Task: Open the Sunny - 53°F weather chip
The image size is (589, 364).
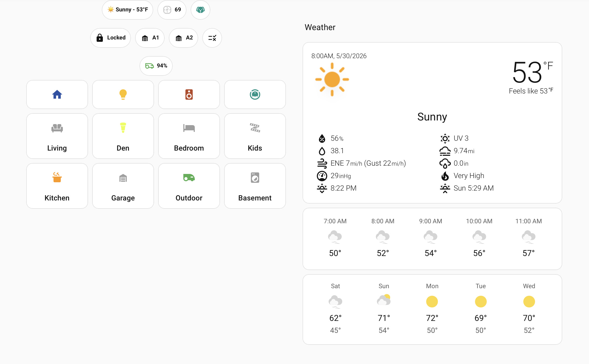Action: click(127, 10)
